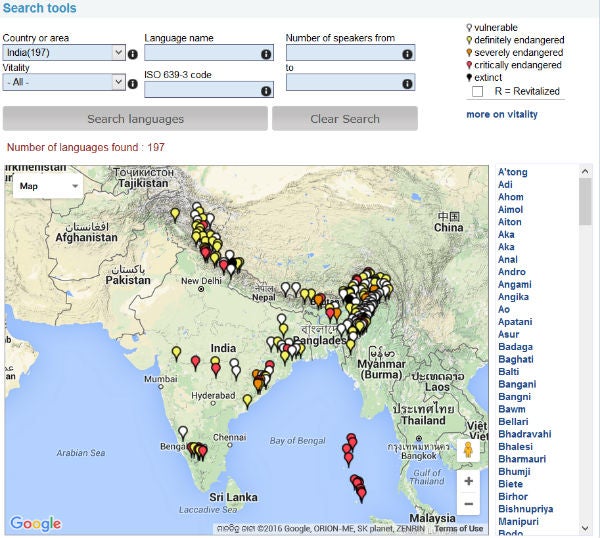Click the Search languages button

135,119
